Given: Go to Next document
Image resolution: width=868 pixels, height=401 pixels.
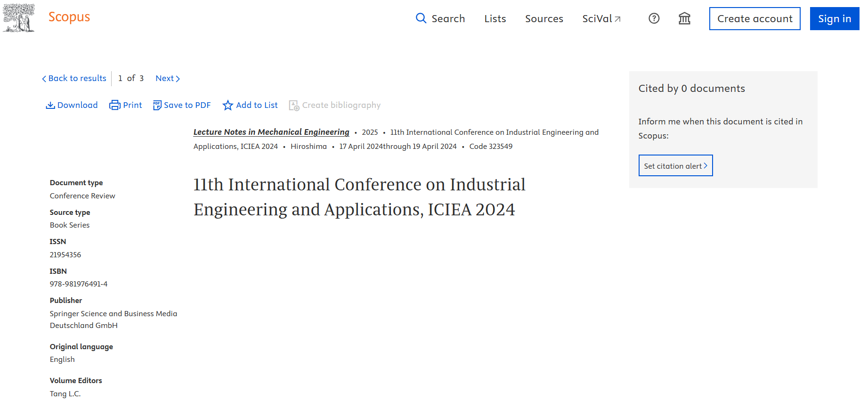Looking at the screenshot, I should pos(168,78).
